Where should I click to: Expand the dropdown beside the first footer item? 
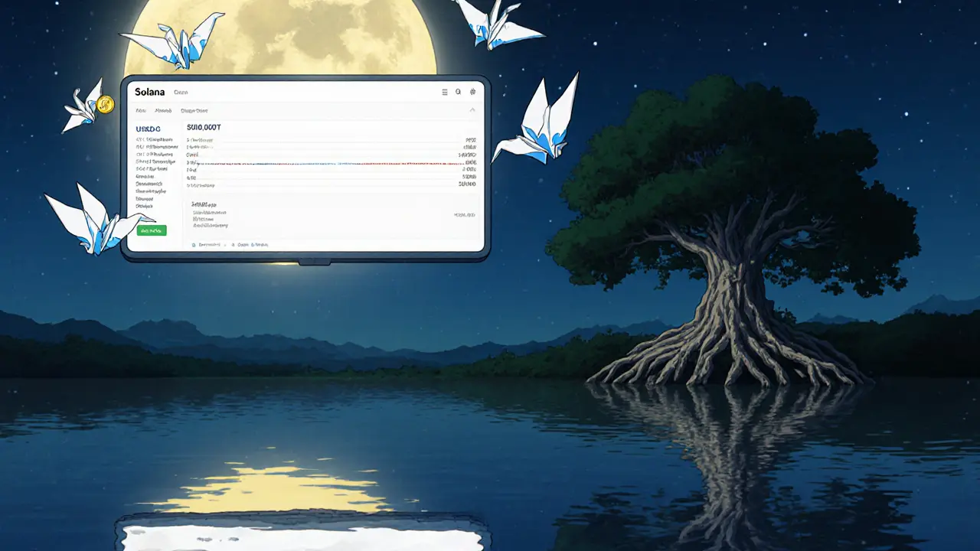pyautogui.click(x=224, y=245)
